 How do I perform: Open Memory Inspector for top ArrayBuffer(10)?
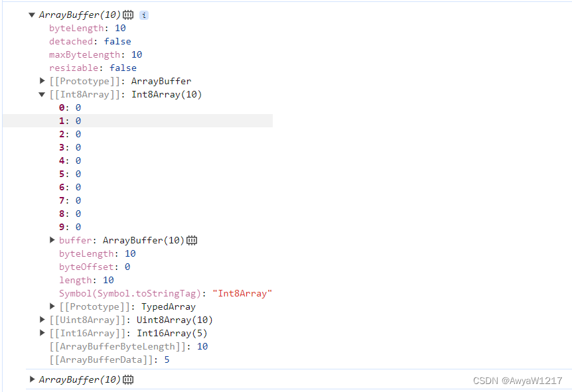coord(128,14)
